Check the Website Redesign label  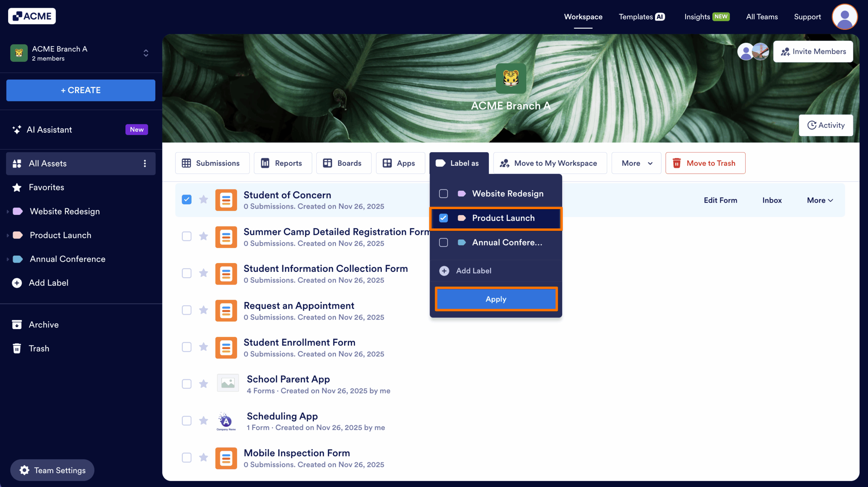(443, 194)
